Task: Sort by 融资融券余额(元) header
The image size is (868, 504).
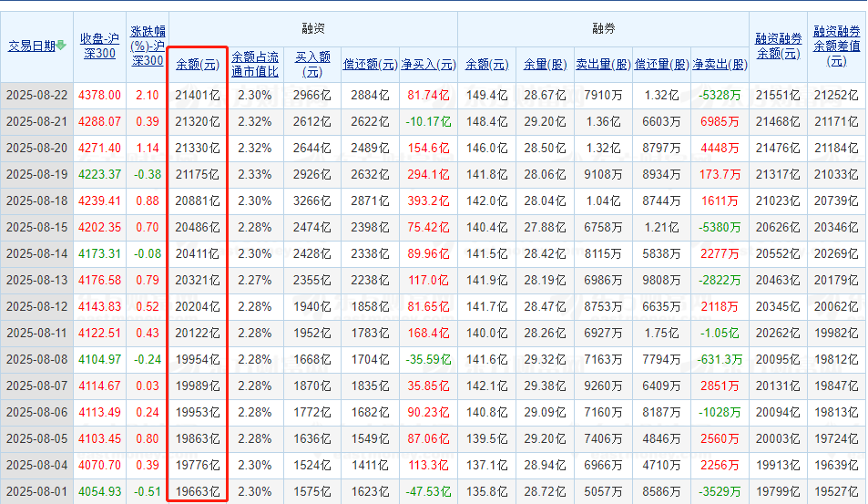Action: 779,46
